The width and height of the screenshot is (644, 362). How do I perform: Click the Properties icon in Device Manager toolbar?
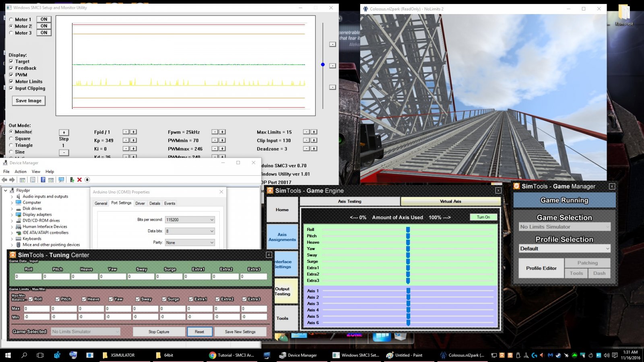pos(33,180)
